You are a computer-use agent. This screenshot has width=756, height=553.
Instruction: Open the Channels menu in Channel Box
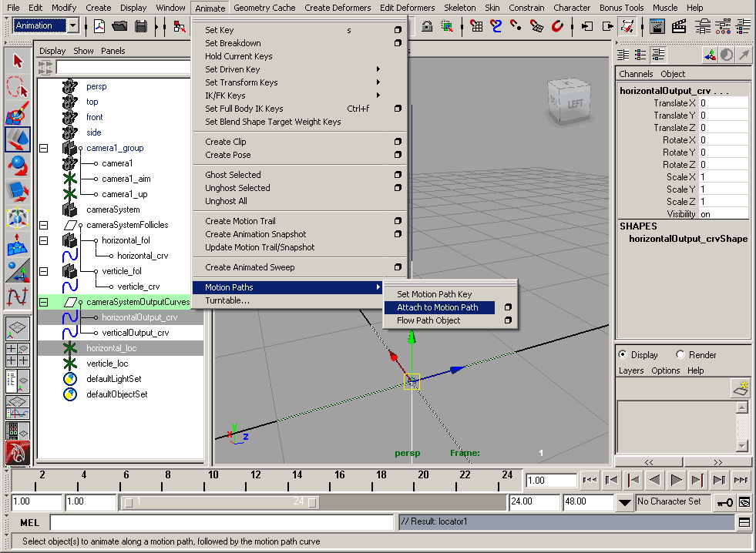[636, 74]
